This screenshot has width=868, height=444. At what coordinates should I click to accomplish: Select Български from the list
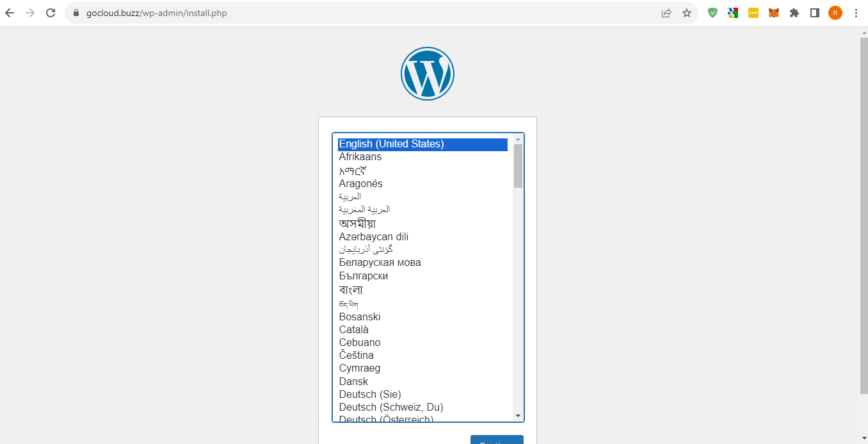click(x=422, y=276)
